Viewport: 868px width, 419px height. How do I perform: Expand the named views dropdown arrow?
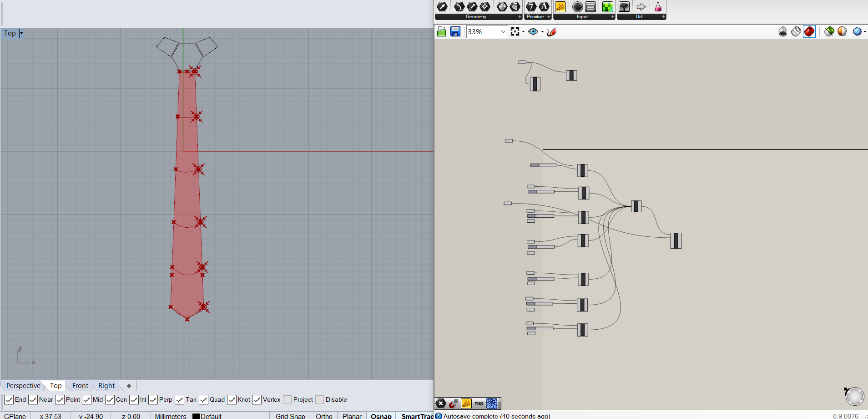tap(542, 31)
